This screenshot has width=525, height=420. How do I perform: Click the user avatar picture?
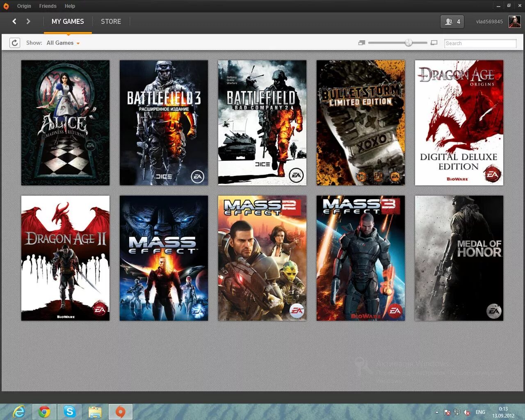[514, 21]
